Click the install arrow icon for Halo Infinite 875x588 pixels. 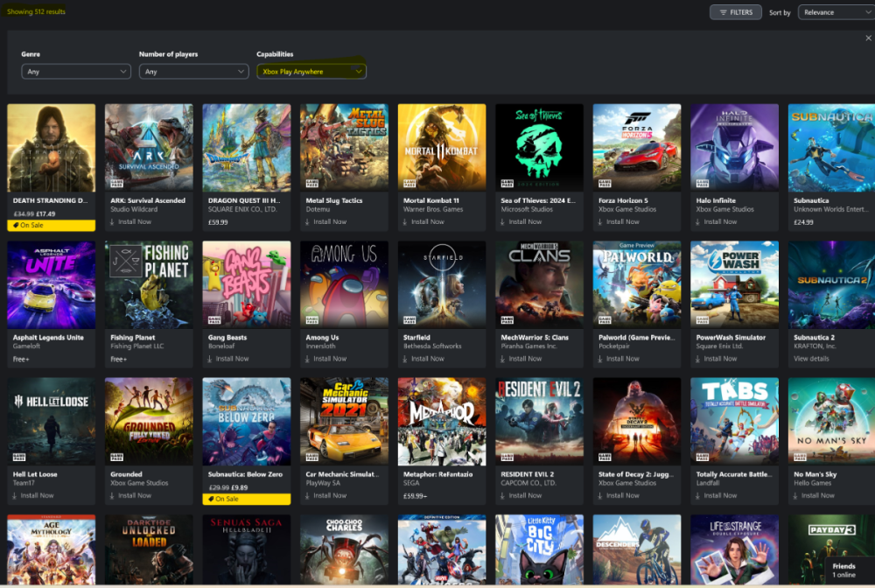pyautogui.click(x=699, y=222)
